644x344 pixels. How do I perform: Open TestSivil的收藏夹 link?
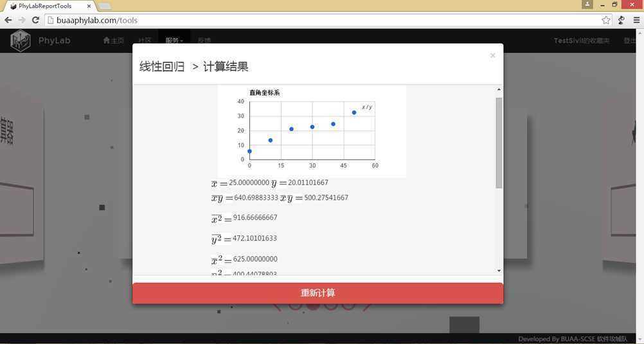[582, 41]
